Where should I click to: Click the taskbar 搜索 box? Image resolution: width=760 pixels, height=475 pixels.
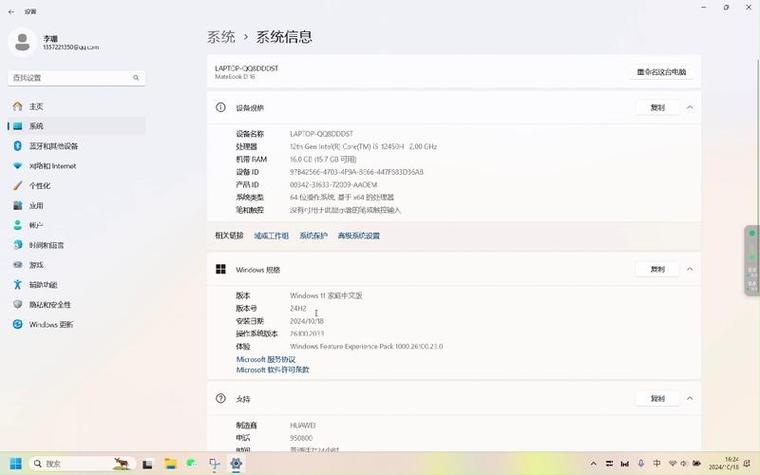80,464
